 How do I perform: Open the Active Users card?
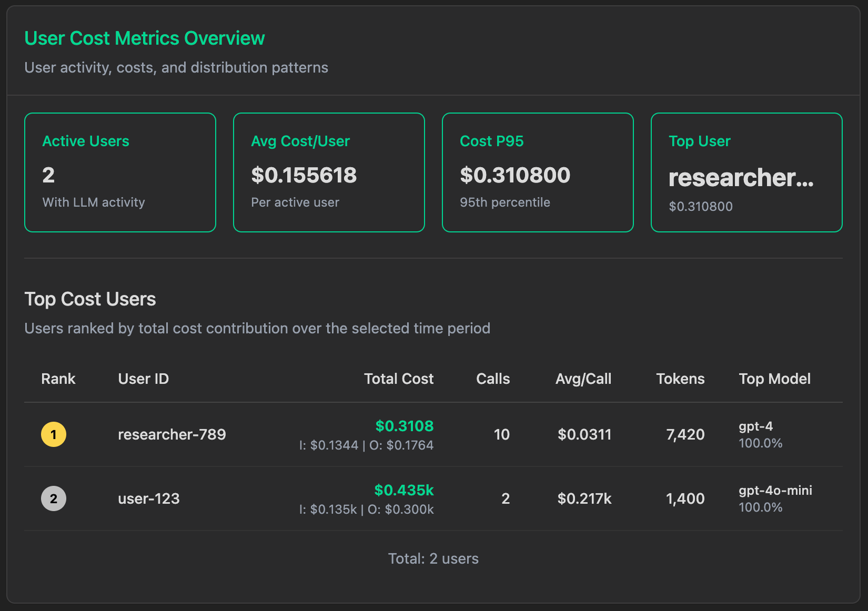tap(120, 172)
